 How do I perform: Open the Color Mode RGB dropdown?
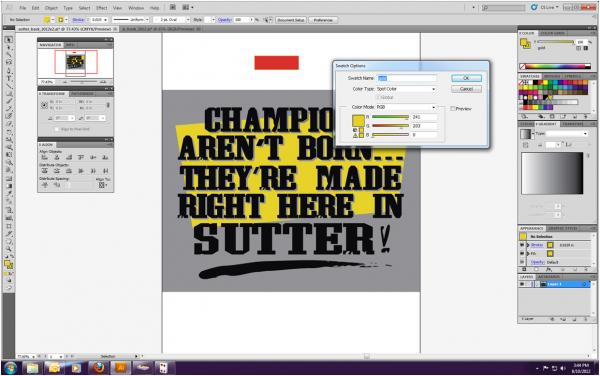[406, 107]
